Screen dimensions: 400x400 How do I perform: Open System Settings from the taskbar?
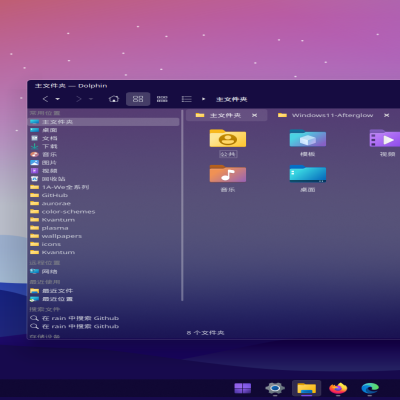[275, 388]
